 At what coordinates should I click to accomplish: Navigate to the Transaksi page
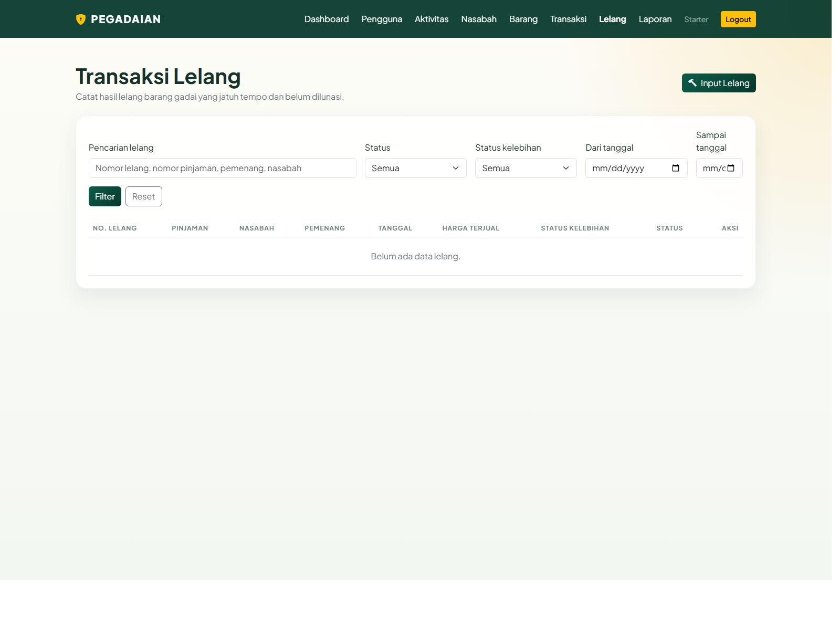[x=568, y=19]
